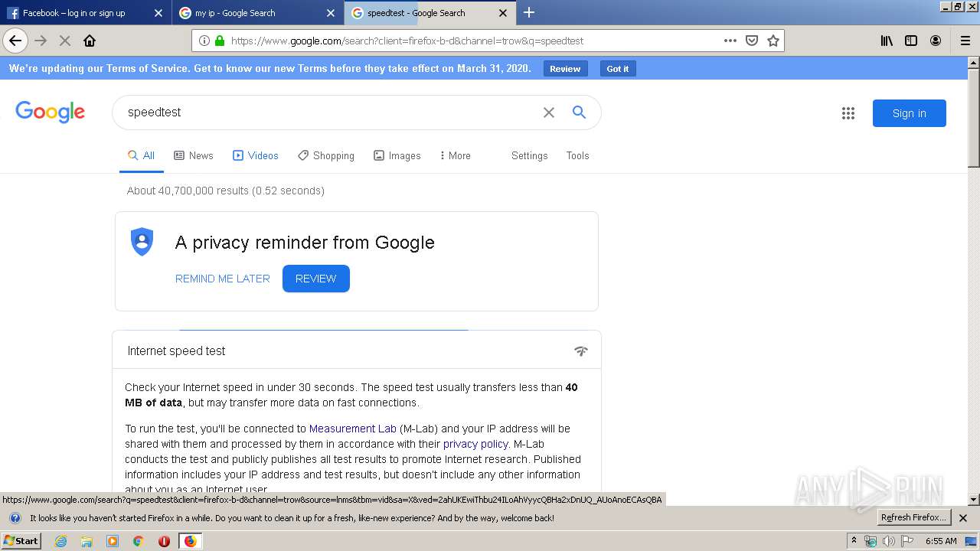Clear the search box with X icon
The height and width of the screenshot is (551, 980).
pyautogui.click(x=549, y=112)
